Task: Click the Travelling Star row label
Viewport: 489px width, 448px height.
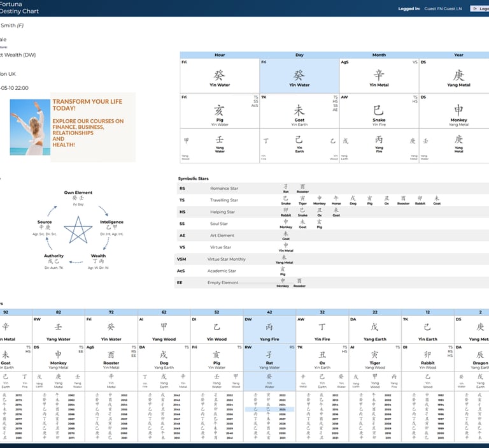Action: tap(224, 200)
